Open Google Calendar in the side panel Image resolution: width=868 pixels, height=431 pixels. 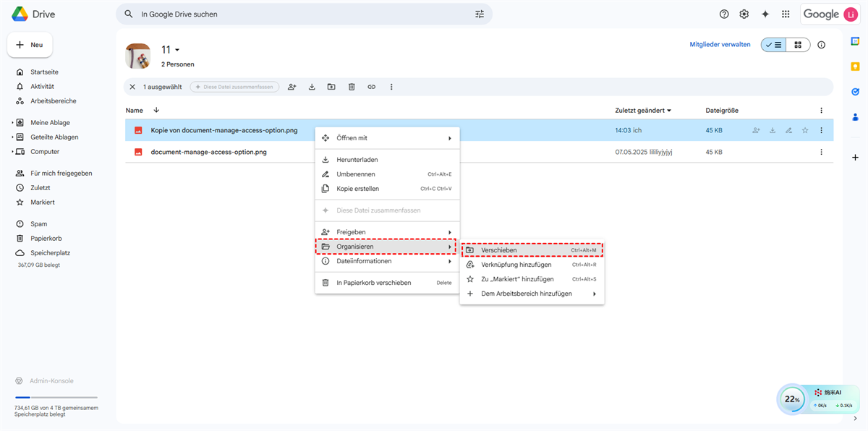[x=855, y=42]
